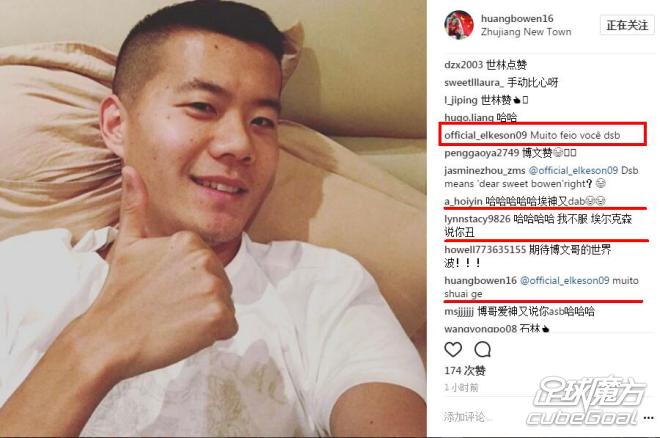Open the 1小时前 post timestamp
The width and height of the screenshot is (660, 438).
click(x=461, y=387)
